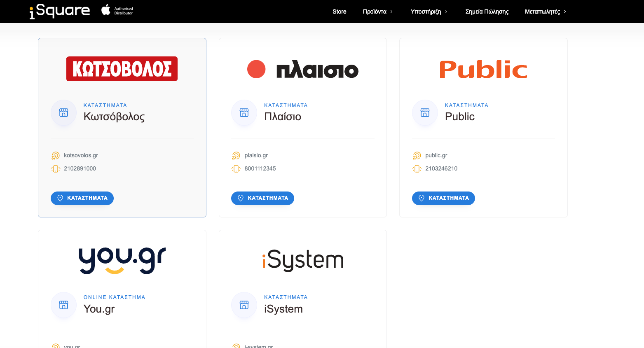Open the kotsovolos.gr website link
Screen dimensions: 644x348
(x=81, y=155)
